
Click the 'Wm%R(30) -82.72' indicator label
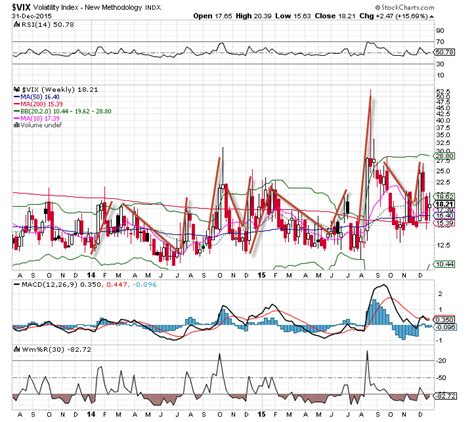click(56, 349)
